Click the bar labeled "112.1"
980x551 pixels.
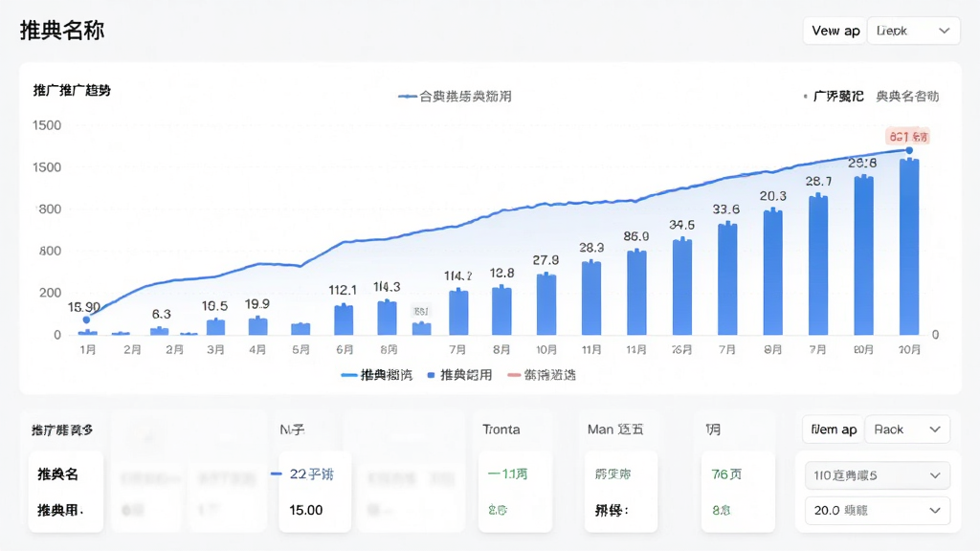pyautogui.click(x=344, y=320)
